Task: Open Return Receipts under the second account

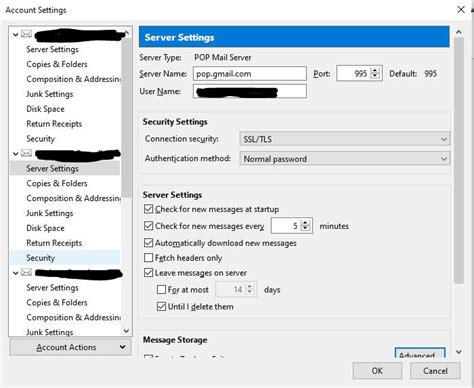Action: click(54, 243)
